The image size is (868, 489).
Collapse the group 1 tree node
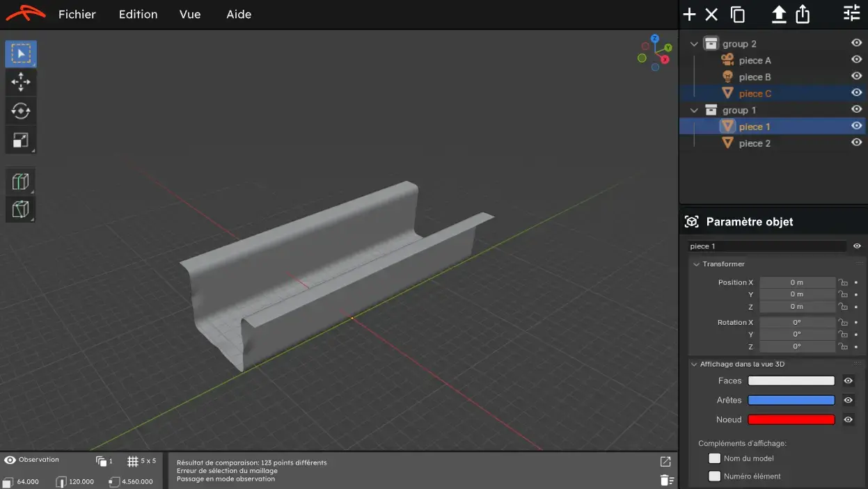[x=694, y=111]
